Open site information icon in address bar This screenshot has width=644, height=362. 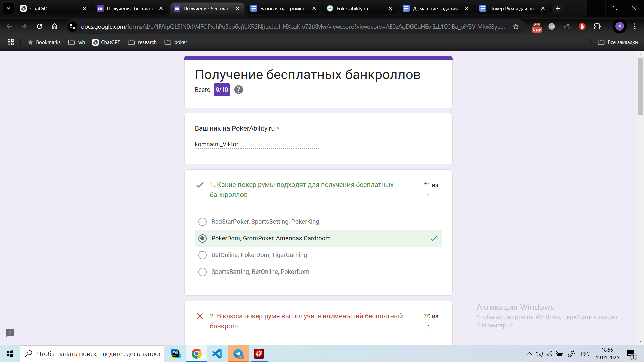pos(72,26)
